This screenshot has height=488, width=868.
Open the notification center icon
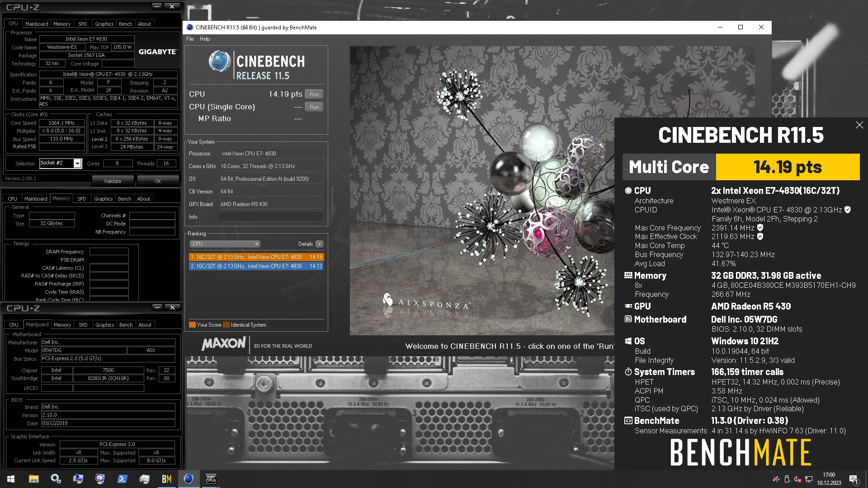point(854,479)
